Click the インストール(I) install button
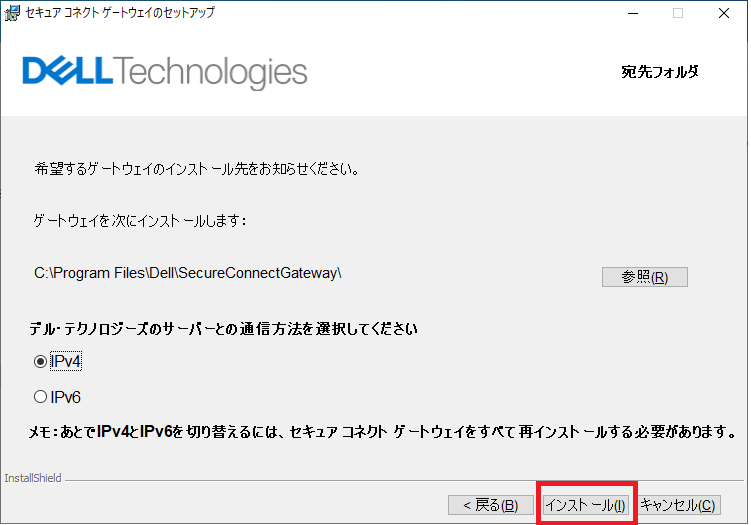The width and height of the screenshot is (751, 525). (x=586, y=505)
